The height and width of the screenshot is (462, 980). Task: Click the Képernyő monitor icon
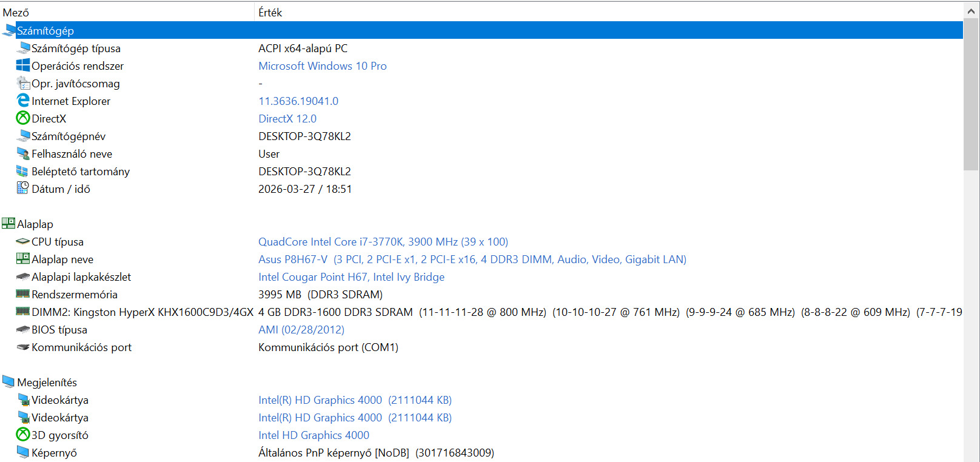(x=23, y=452)
